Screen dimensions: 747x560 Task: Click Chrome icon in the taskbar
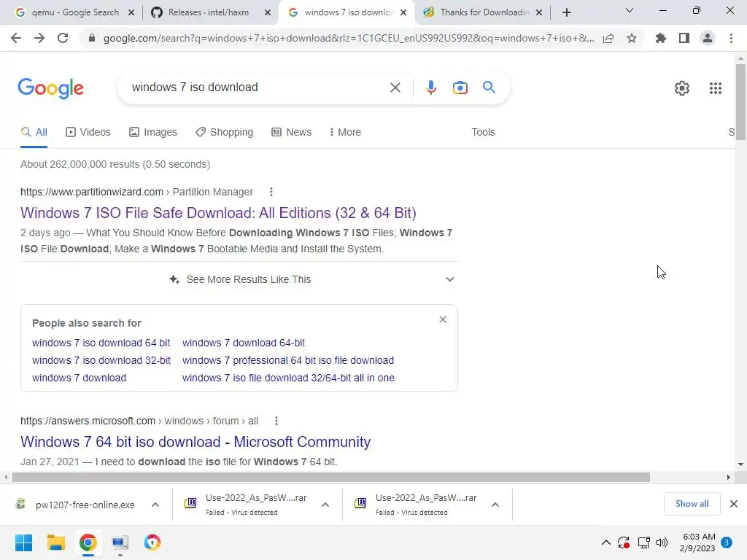(x=88, y=542)
